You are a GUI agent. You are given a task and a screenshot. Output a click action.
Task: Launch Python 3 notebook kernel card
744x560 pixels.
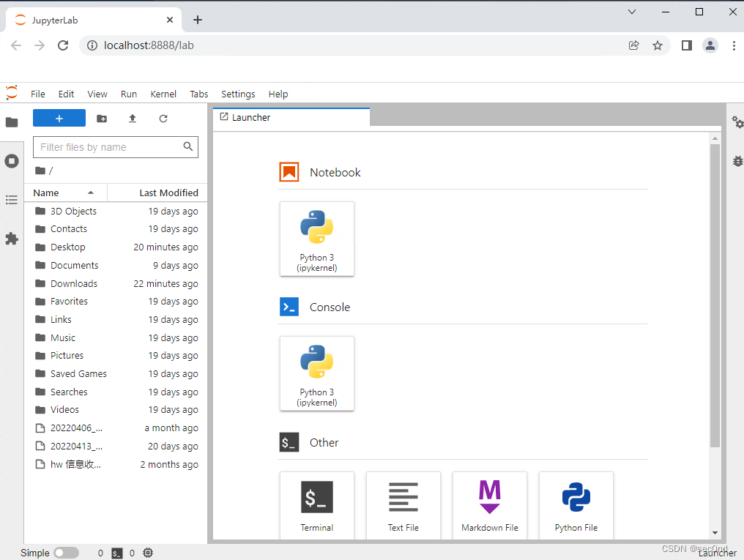point(317,239)
